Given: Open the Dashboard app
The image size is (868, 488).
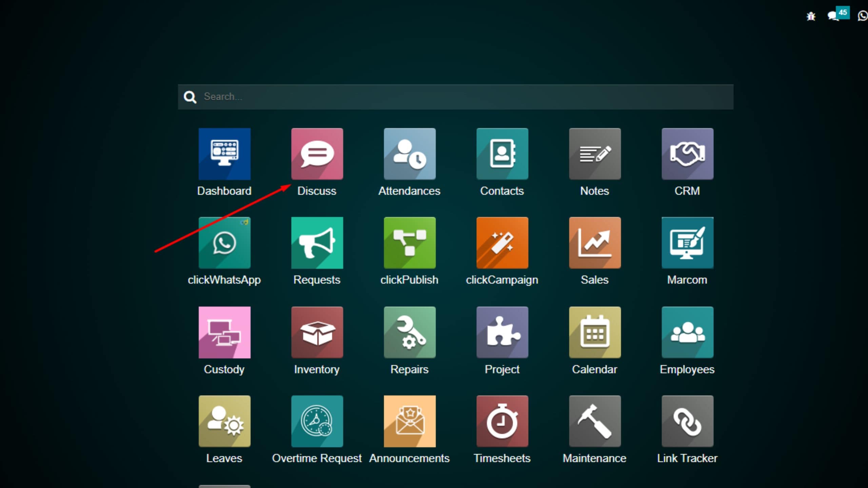Looking at the screenshot, I should (x=224, y=154).
